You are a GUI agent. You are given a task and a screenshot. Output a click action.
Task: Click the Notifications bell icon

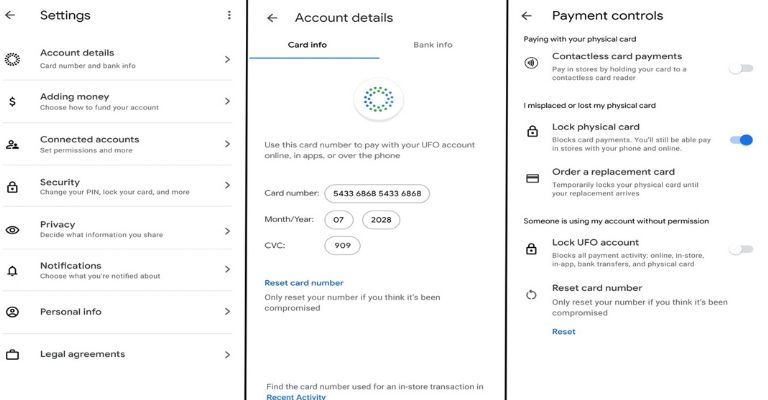point(12,271)
